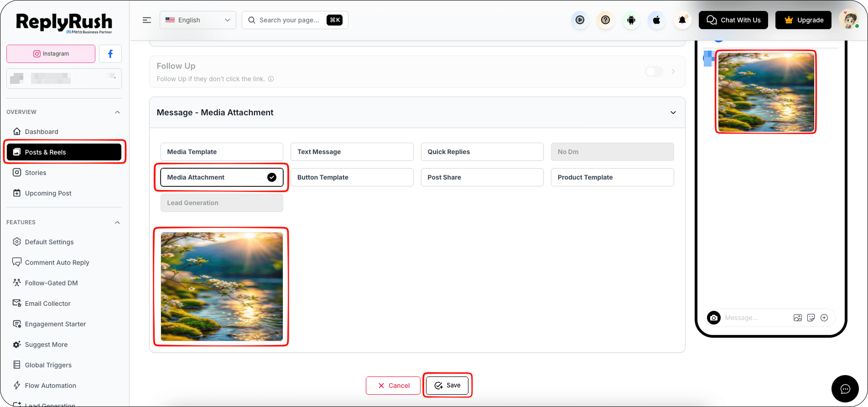Select the Media Attachment option
868x407 pixels.
pos(222,177)
